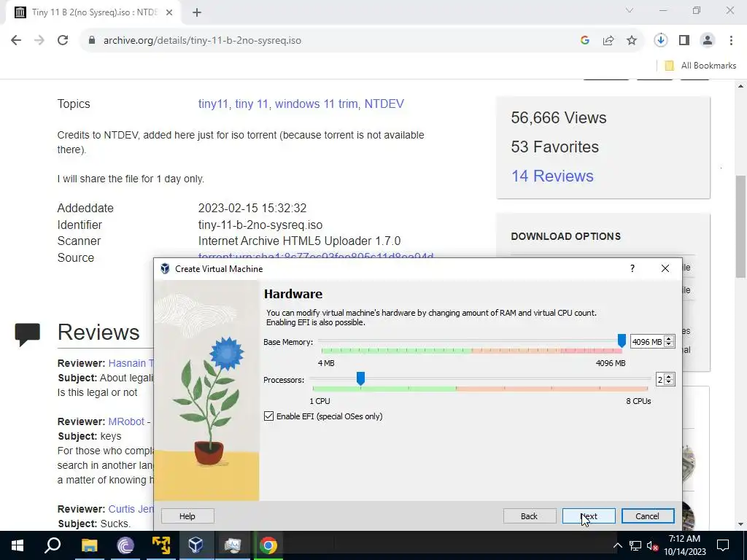Click Next in the VM wizard
This screenshot has width=747, height=560.
[x=589, y=516]
